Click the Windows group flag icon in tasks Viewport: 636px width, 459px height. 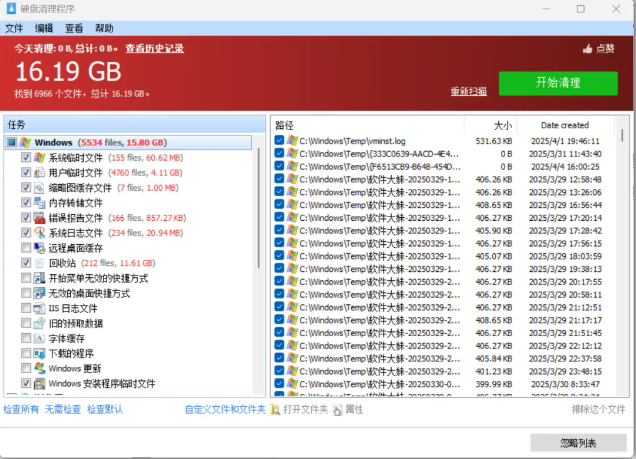(x=25, y=142)
